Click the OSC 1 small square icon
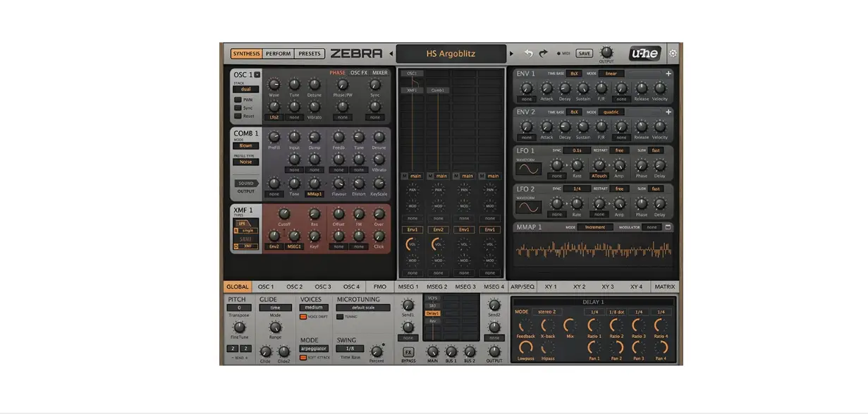Screen dimensions: 868x415 (257, 75)
